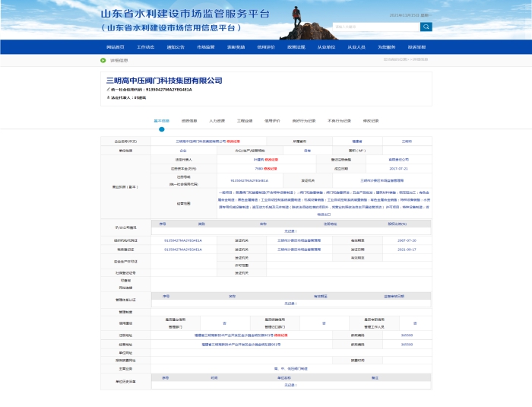Open the 工程业绩 tab
The width and height of the screenshot is (532, 407).
point(245,120)
